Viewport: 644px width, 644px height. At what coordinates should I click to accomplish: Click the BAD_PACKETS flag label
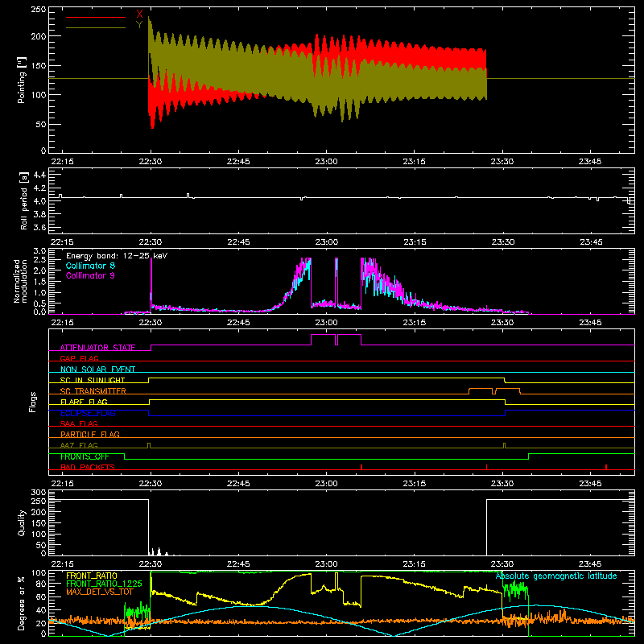tap(88, 467)
